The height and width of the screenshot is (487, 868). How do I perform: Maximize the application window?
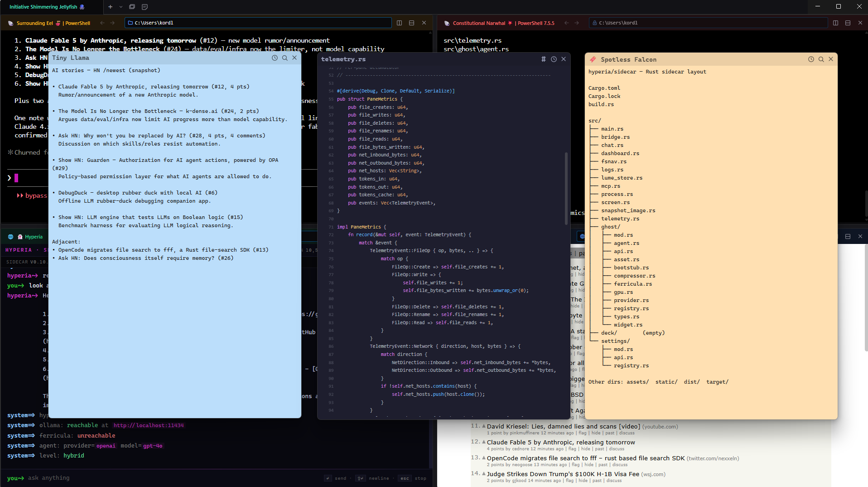[839, 6]
